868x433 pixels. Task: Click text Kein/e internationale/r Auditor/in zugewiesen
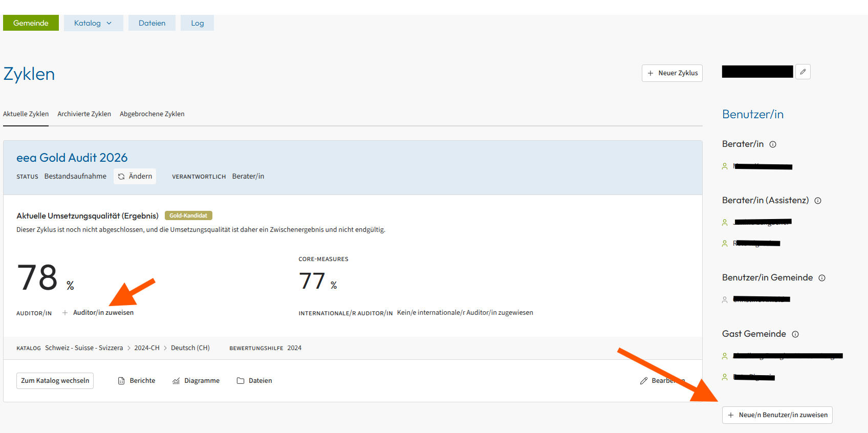[x=465, y=313]
